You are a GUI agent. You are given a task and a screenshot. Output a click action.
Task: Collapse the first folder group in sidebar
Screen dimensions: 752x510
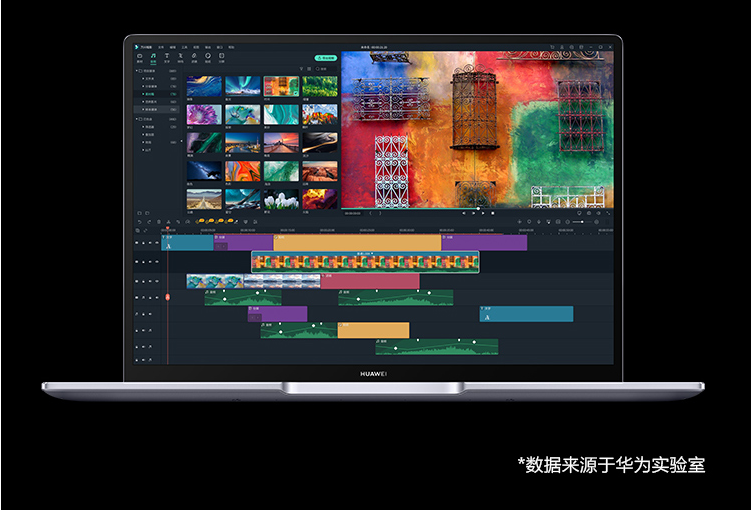137,71
